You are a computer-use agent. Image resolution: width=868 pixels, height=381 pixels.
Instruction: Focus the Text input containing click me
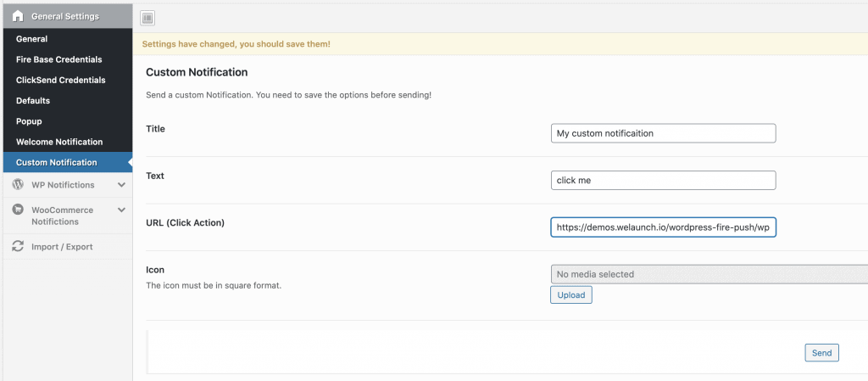pyautogui.click(x=662, y=180)
